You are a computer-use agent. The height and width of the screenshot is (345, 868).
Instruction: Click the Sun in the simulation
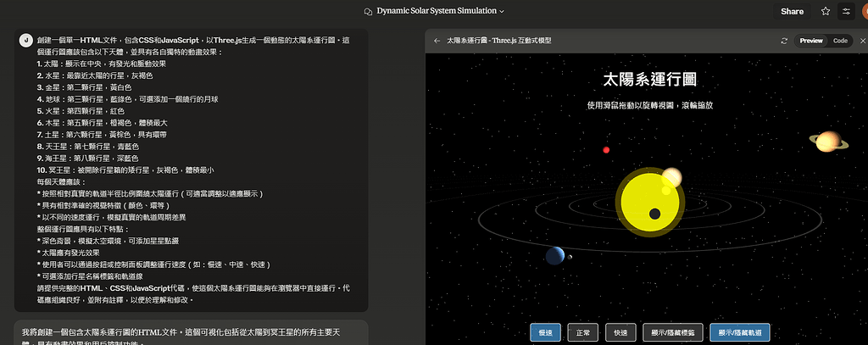pyautogui.click(x=649, y=202)
